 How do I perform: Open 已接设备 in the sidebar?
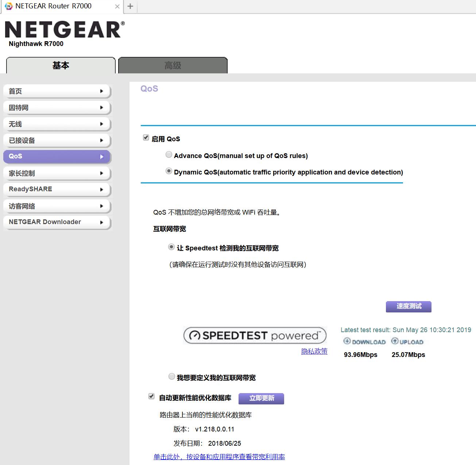(57, 141)
